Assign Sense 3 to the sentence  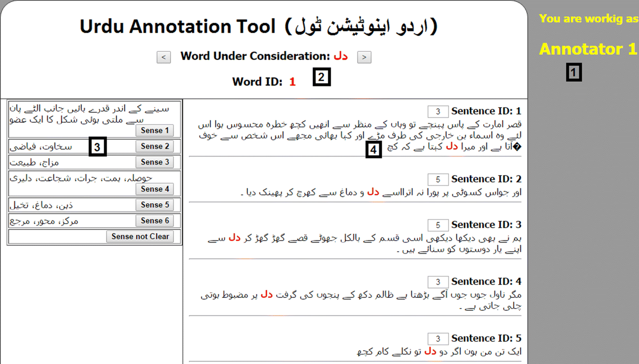154,162
